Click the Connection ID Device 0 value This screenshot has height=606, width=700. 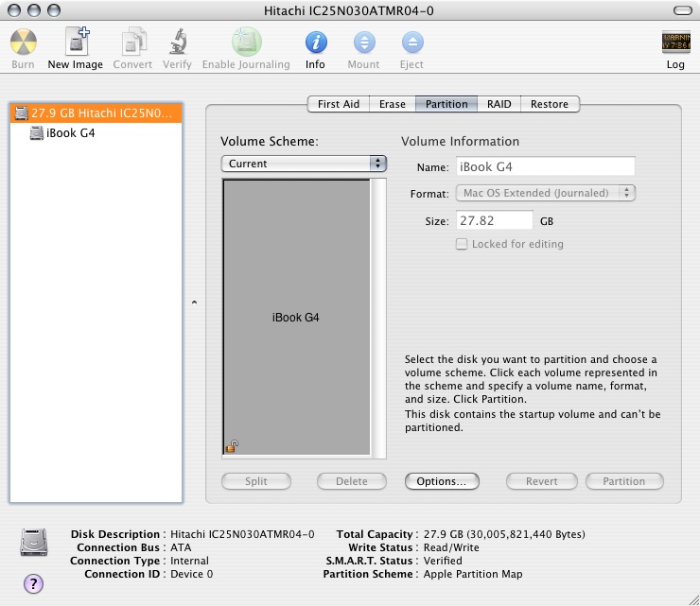coord(191,574)
